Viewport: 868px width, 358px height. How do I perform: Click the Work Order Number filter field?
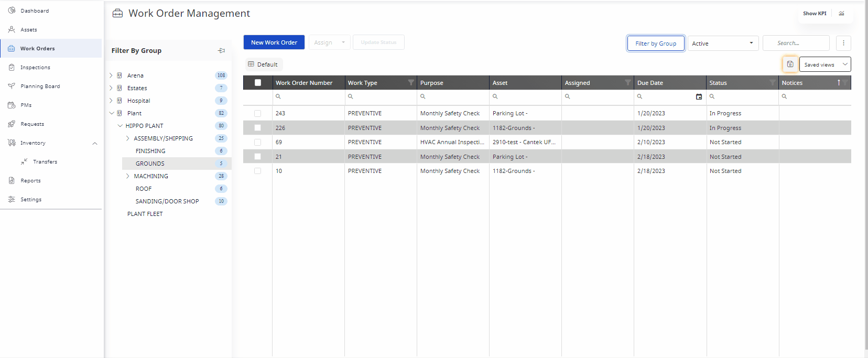click(309, 96)
